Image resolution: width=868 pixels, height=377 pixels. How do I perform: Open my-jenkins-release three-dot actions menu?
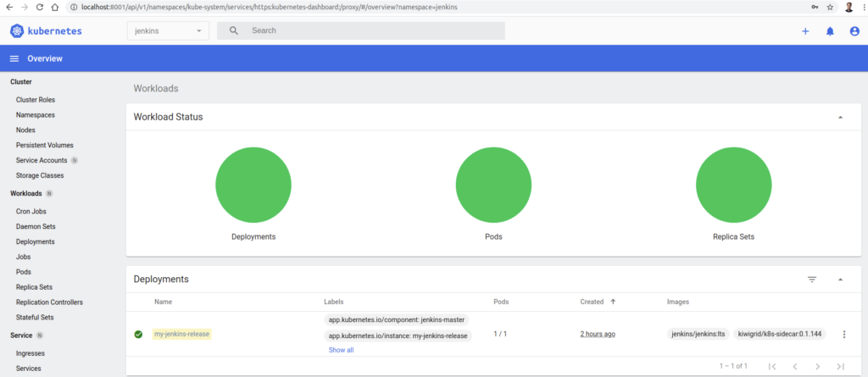[x=843, y=335]
